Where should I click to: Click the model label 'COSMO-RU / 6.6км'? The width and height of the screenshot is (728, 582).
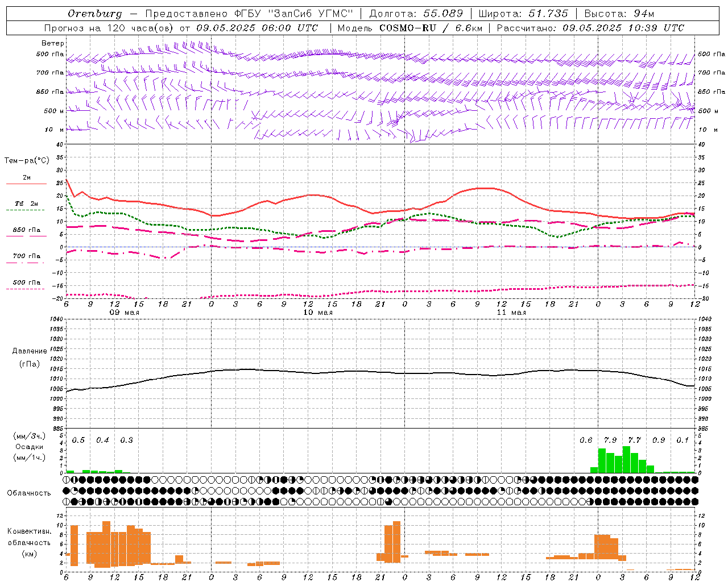click(x=431, y=28)
